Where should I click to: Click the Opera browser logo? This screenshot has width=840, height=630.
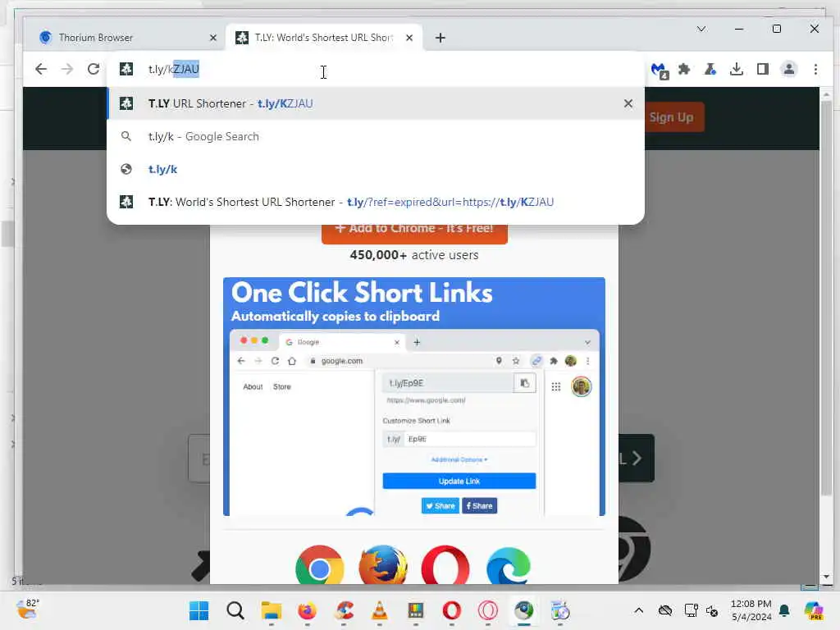[x=445, y=566]
